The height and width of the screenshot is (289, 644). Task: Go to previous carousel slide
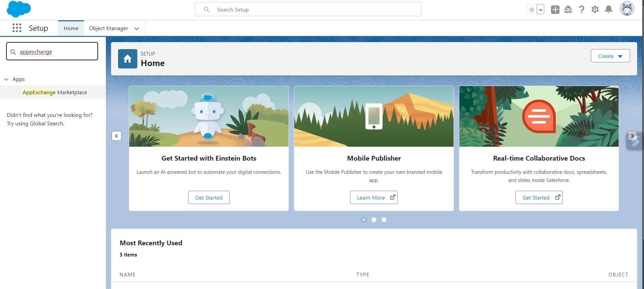tap(116, 136)
